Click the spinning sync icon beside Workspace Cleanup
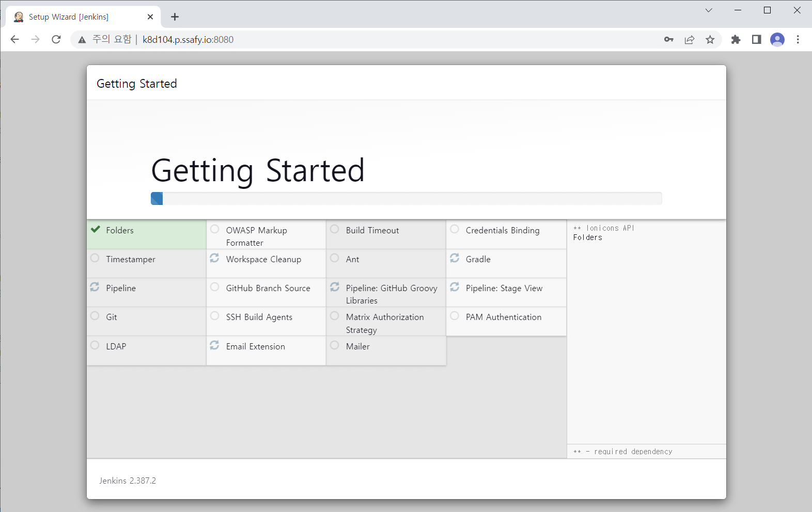This screenshot has height=512, width=812. point(214,258)
